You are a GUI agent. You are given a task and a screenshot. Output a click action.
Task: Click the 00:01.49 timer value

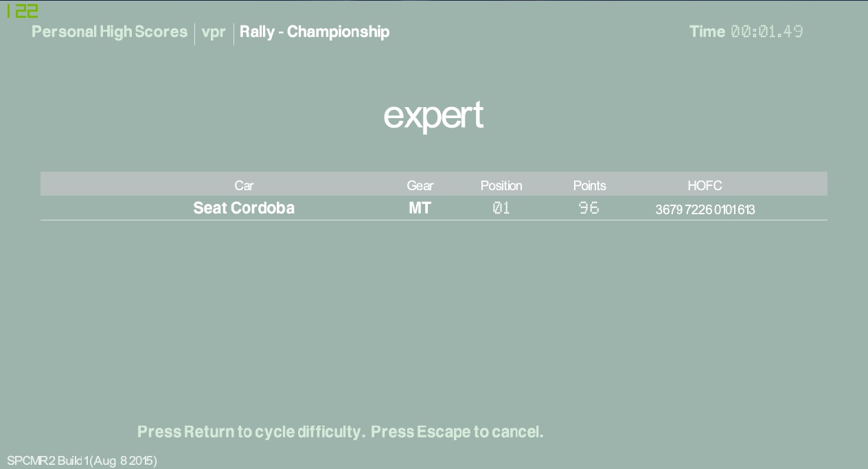point(766,32)
